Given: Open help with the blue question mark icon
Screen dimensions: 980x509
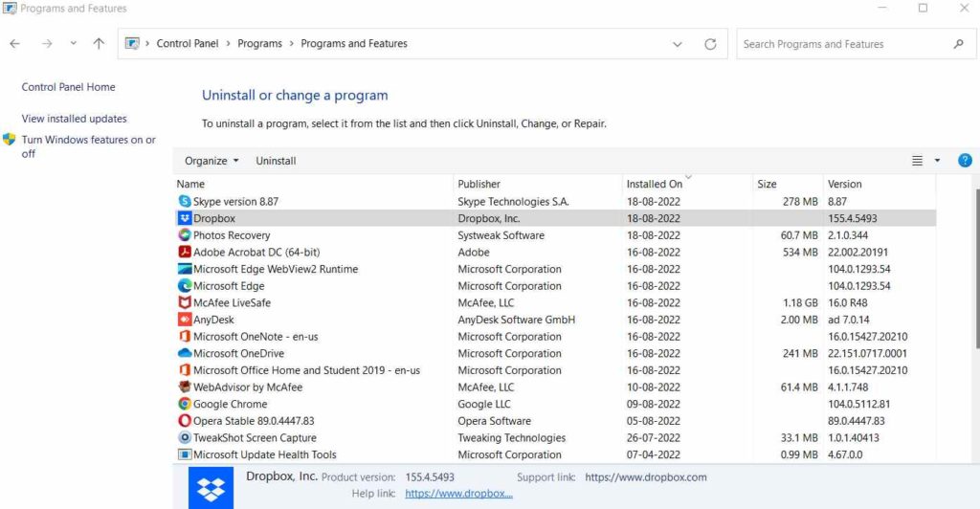Looking at the screenshot, I should point(965,161).
